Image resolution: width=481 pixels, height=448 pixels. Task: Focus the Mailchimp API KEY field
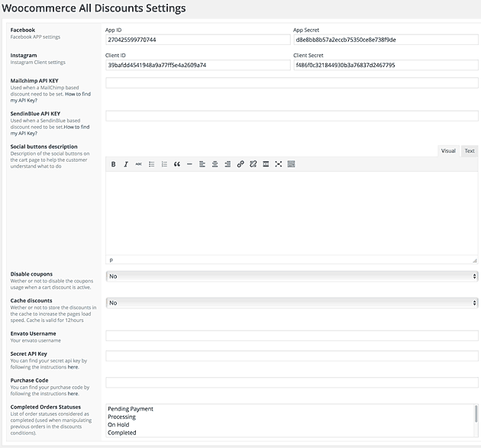pyautogui.click(x=292, y=82)
